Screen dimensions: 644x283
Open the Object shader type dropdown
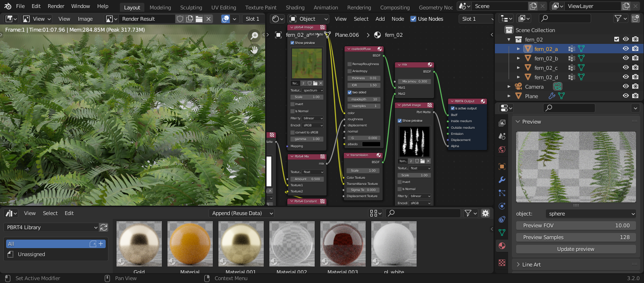click(308, 19)
